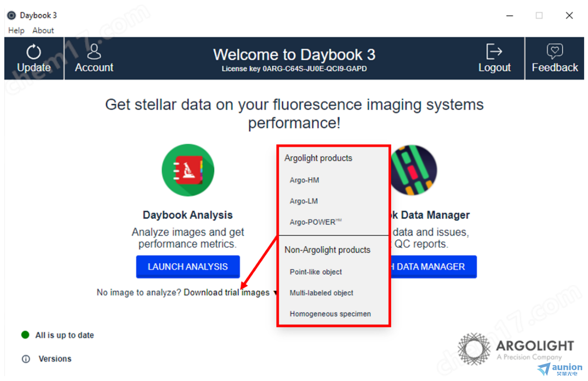The image size is (588, 381).
Task: Select Argo-LM trial images
Action: pyautogui.click(x=304, y=201)
